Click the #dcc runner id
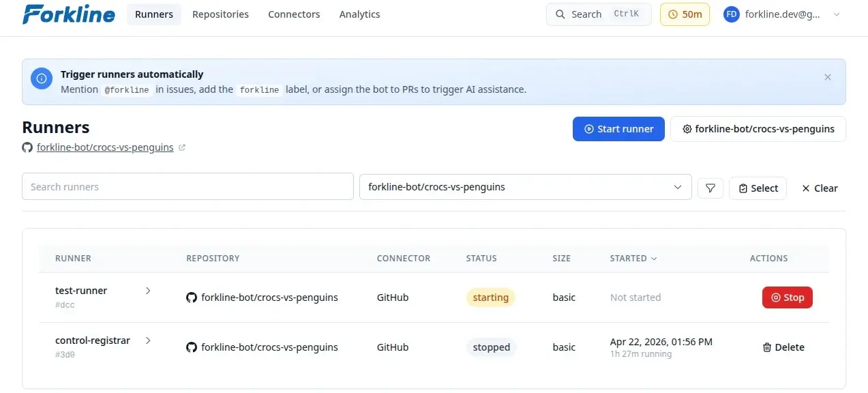Viewport: 868px width, 393px height. 65,305
